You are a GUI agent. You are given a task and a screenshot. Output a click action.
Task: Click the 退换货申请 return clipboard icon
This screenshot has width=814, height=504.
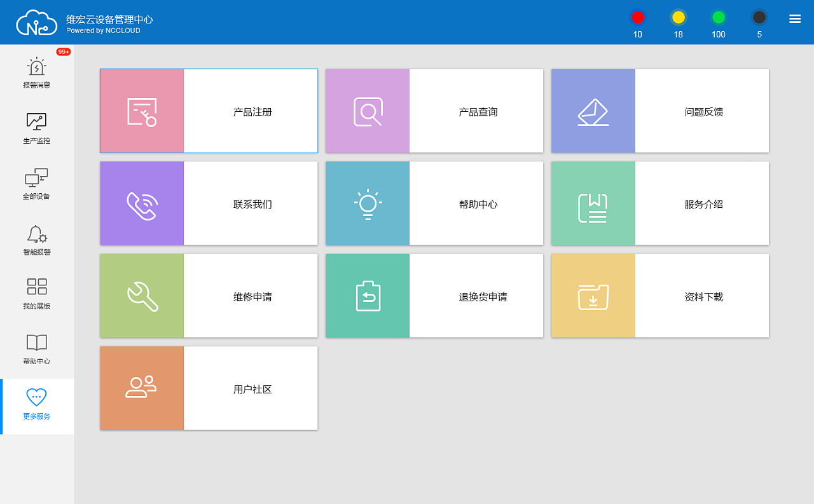pyautogui.click(x=368, y=296)
